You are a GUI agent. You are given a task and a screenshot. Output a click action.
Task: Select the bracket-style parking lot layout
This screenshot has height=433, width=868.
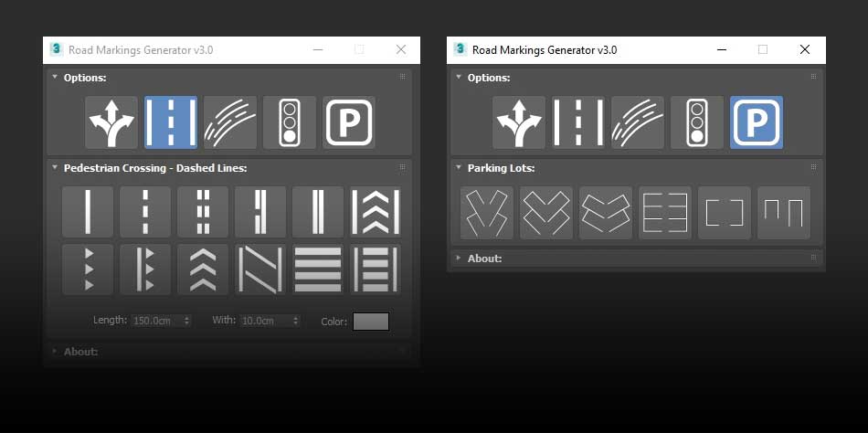[724, 213]
